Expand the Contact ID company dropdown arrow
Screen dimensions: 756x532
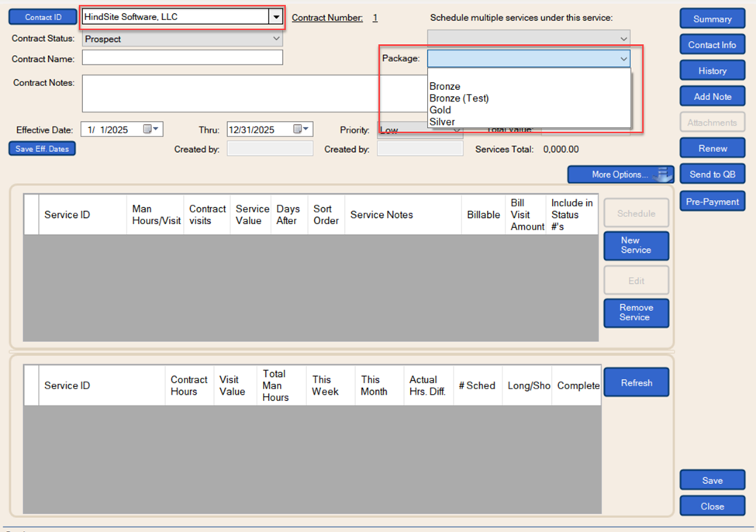pos(276,17)
